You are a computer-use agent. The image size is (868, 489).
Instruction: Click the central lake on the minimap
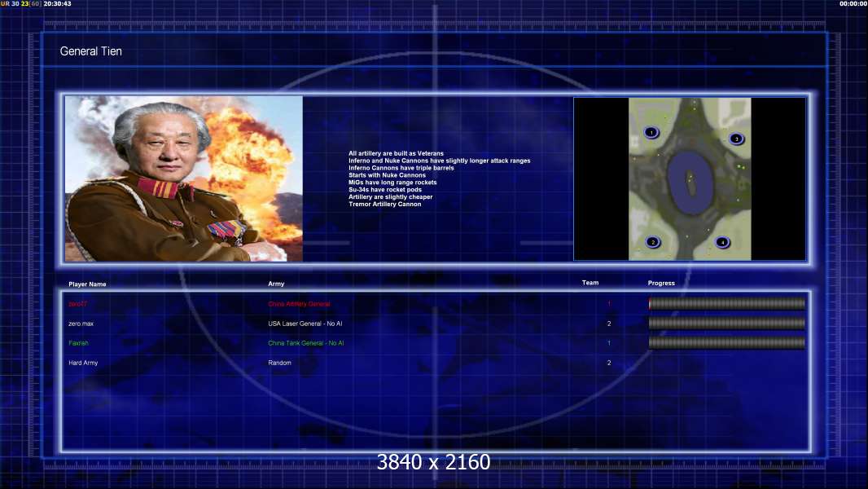[690, 183]
